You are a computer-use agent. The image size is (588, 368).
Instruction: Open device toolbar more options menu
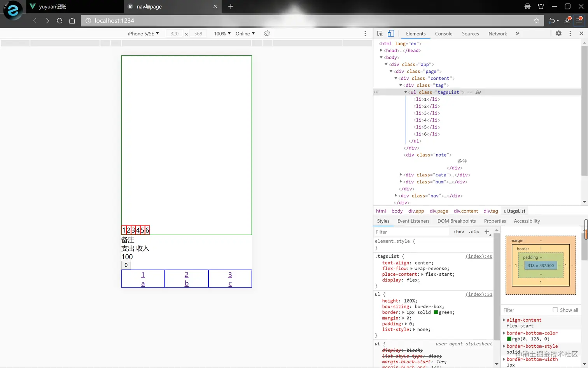(365, 33)
